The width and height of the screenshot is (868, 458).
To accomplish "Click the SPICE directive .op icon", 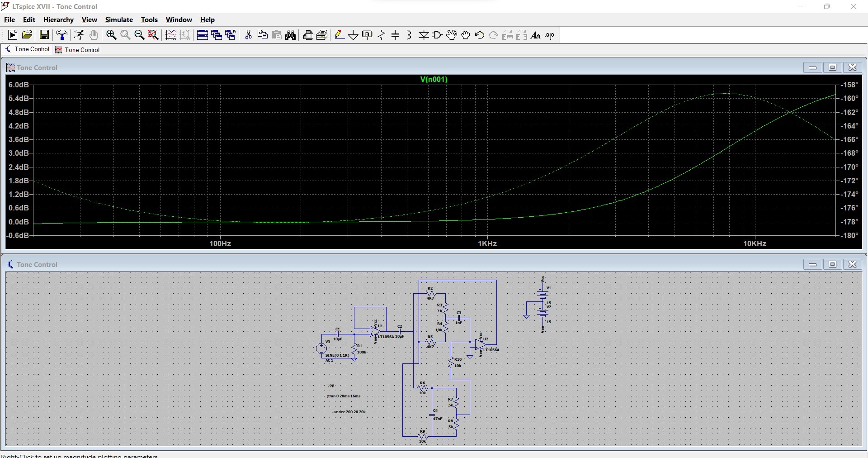I will (x=550, y=35).
